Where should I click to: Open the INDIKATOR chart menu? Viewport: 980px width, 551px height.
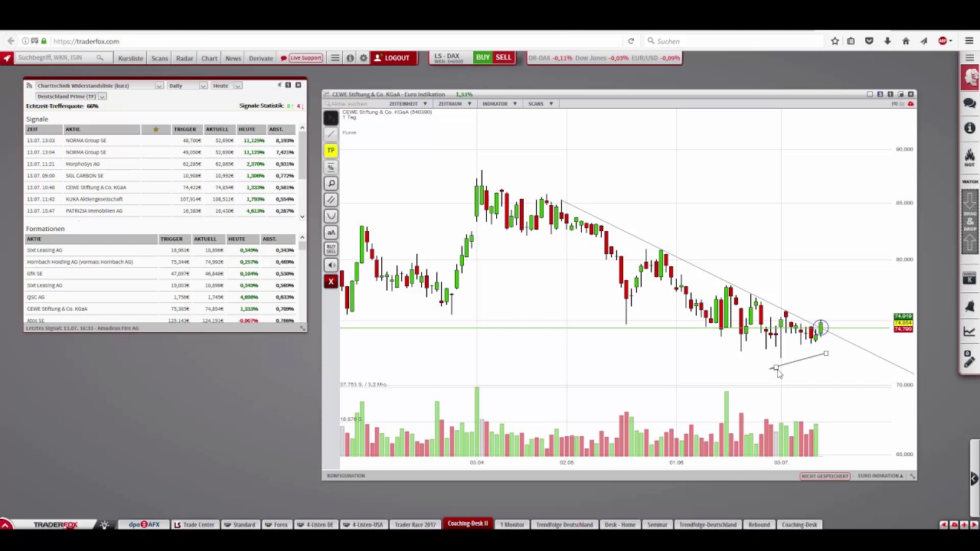click(499, 104)
